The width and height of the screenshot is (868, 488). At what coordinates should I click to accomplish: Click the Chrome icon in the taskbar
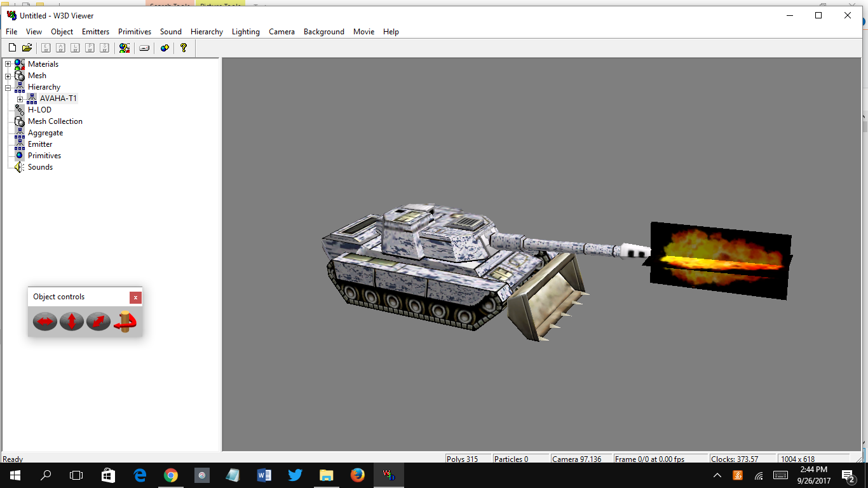click(170, 475)
